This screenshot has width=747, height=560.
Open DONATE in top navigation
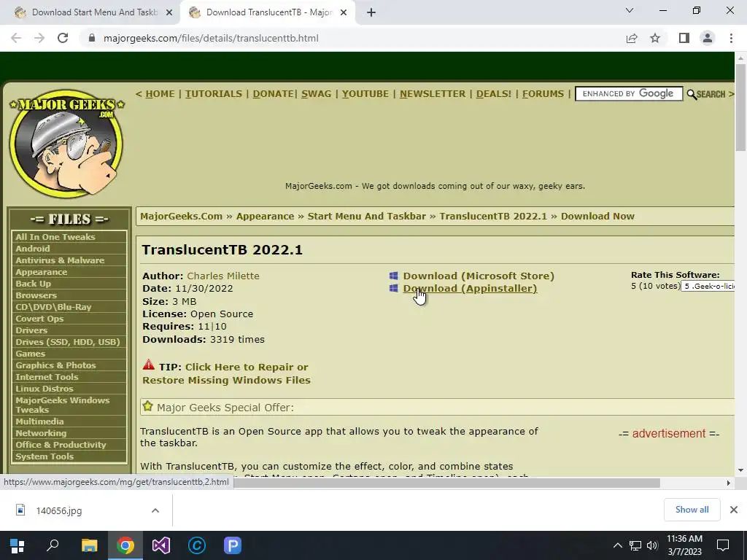pyautogui.click(x=273, y=94)
